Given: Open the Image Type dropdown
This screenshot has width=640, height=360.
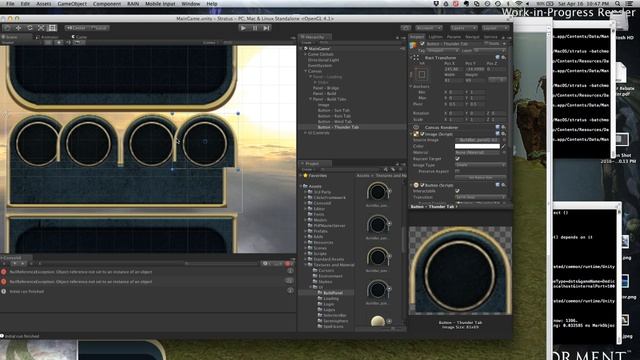Looking at the screenshot, I should coord(480,165).
